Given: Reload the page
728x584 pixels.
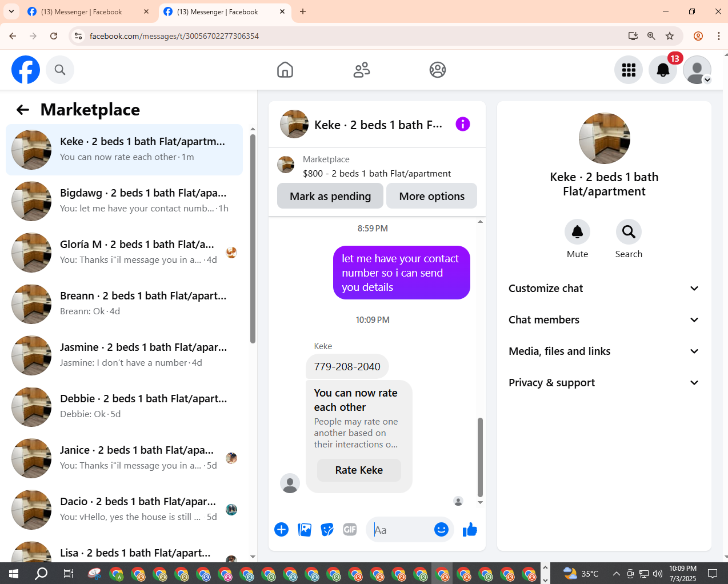Looking at the screenshot, I should [x=54, y=36].
